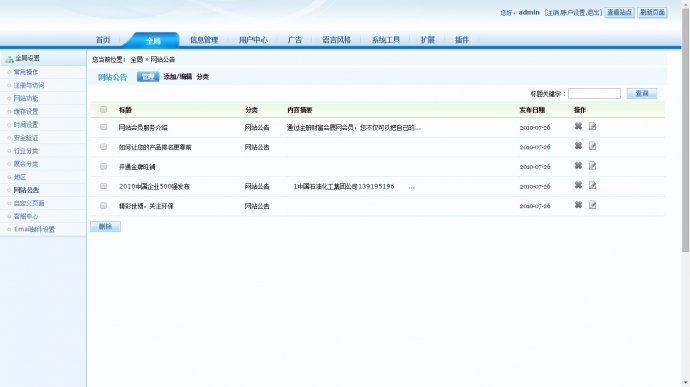Check the box for 开通金牌旺铺
The image size is (690, 387).
[103, 166]
